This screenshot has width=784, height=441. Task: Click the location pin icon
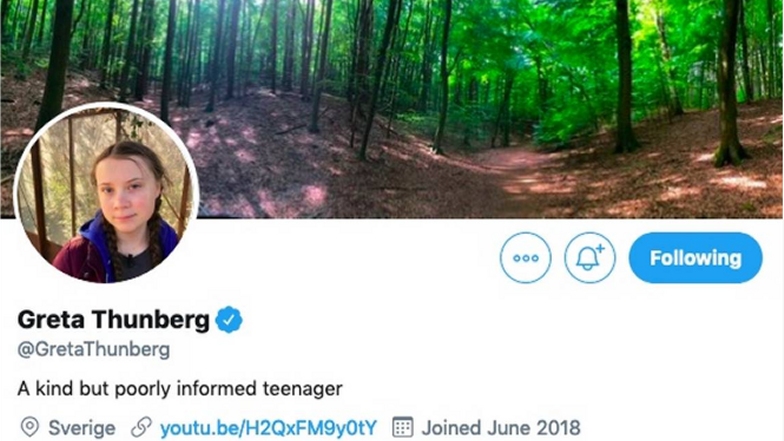click(30, 428)
